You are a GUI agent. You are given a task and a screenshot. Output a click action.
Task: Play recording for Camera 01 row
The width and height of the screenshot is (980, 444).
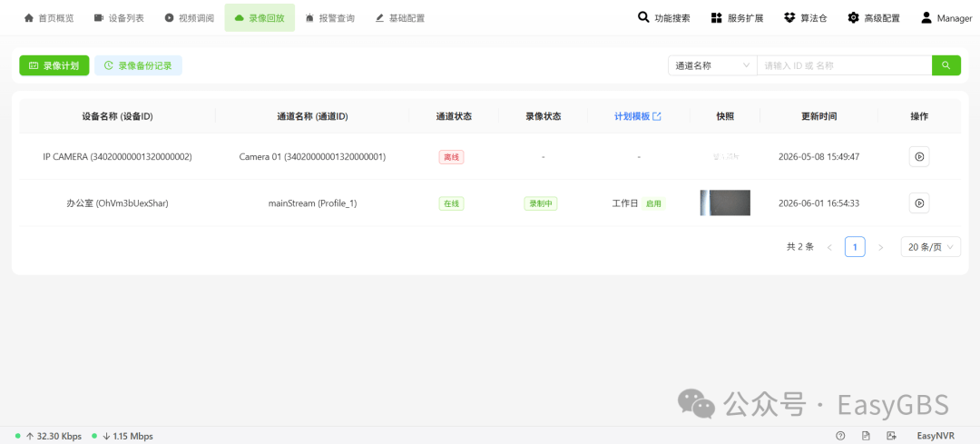point(918,156)
